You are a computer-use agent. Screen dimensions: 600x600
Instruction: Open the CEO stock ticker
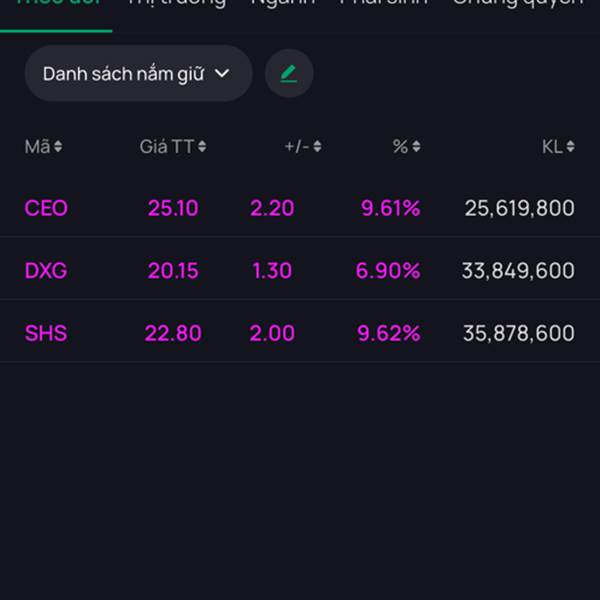(x=46, y=208)
